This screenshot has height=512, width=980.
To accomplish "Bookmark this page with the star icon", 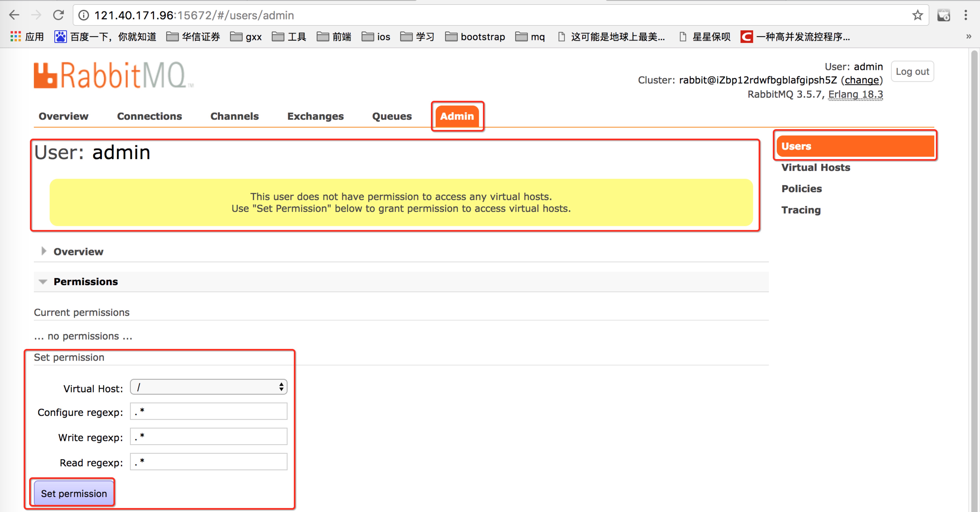I will tap(917, 15).
